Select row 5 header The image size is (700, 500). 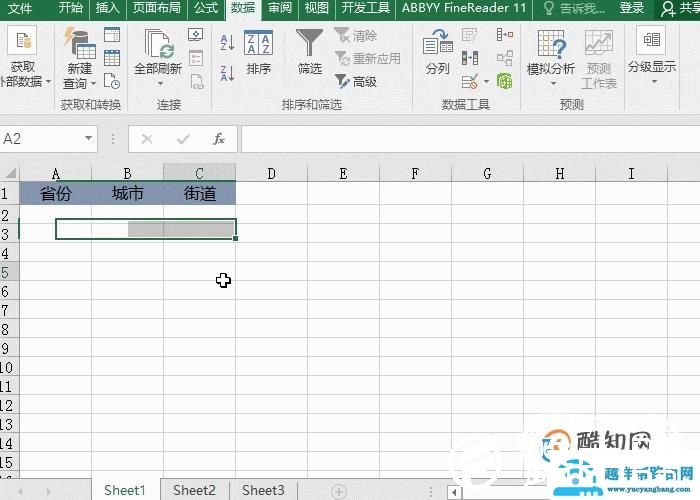tap(9, 272)
